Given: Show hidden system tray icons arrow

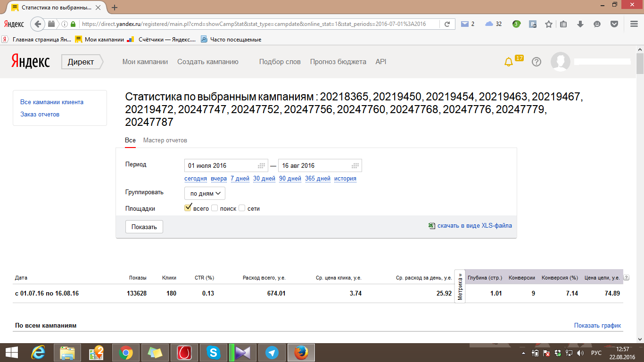Looking at the screenshot, I should pyautogui.click(x=523, y=353).
